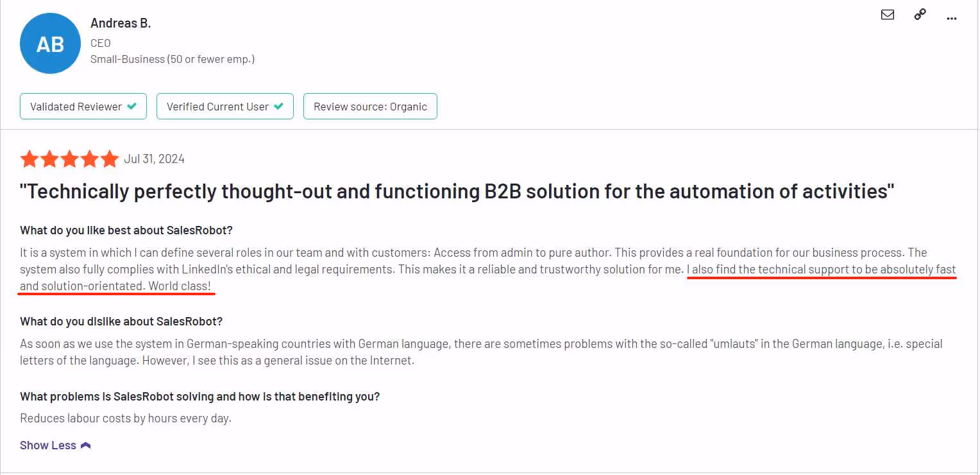980x475 pixels.
Task: Collapse the review with the Show Less chevron
Action: point(85,444)
